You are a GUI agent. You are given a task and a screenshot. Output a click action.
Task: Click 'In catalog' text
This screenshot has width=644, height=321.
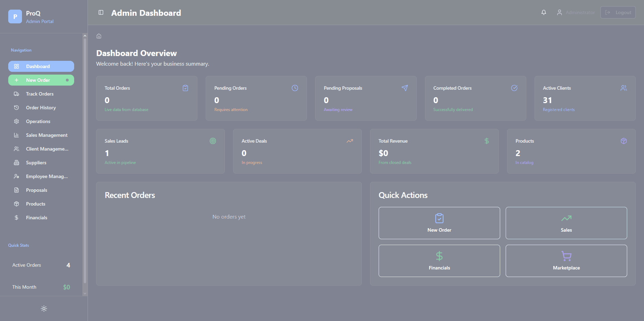525,163
